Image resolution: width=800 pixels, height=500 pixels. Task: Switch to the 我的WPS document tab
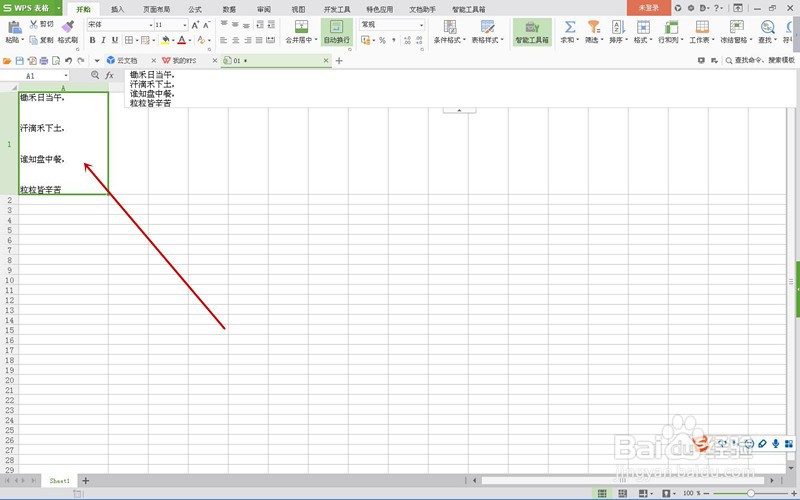[x=184, y=61]
